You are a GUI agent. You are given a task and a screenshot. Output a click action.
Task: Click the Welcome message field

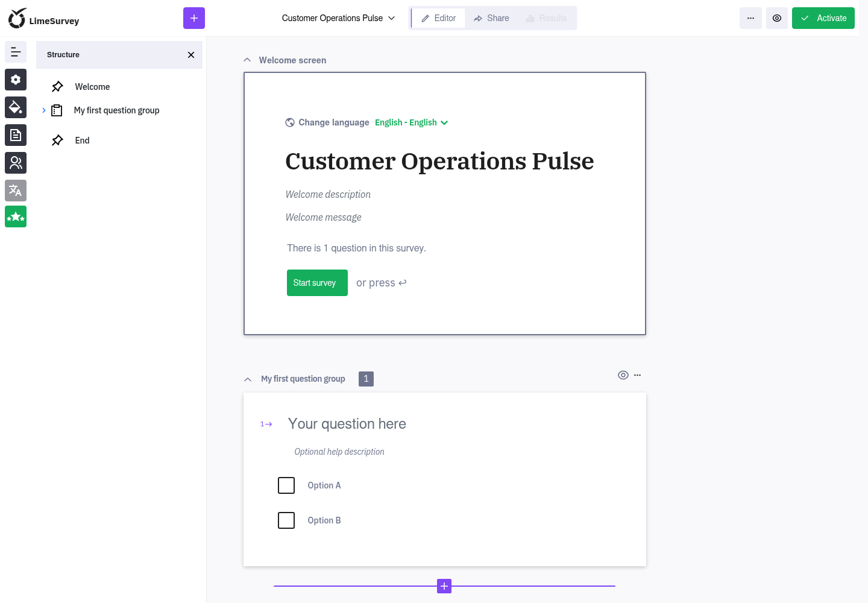pyautogui.click(x=324, y=217)
